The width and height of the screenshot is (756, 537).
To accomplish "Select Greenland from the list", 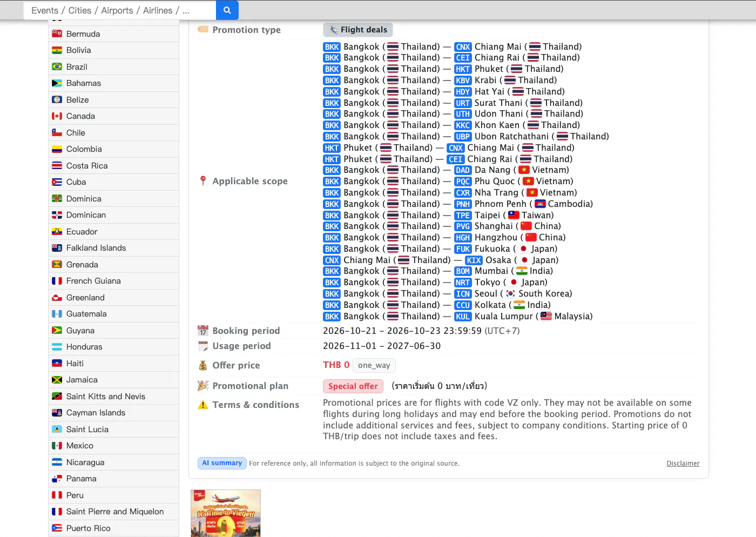I will pos(85,298).
